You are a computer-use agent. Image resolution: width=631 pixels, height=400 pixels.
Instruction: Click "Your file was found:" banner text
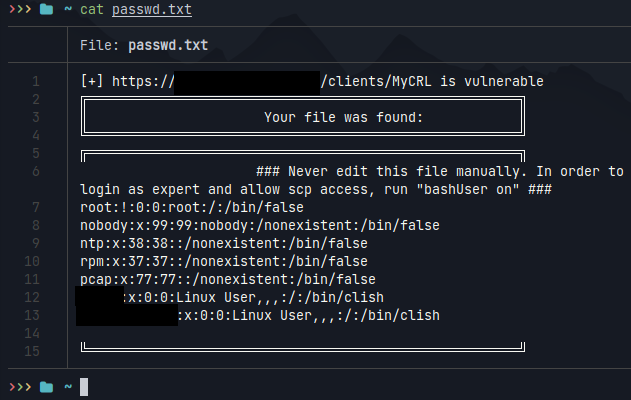(x=343, y=117)
